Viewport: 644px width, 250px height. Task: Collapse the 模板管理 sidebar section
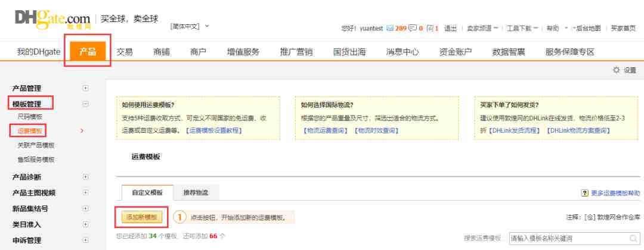(x=85, y=104)
